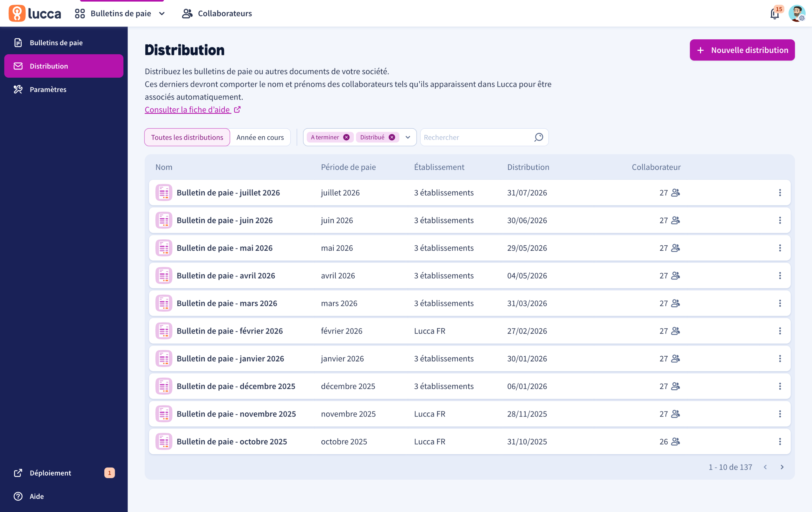This screenshot has height=512, width=812.
Task: Click the Nouvelle distribution button
Action: (742, 50)
